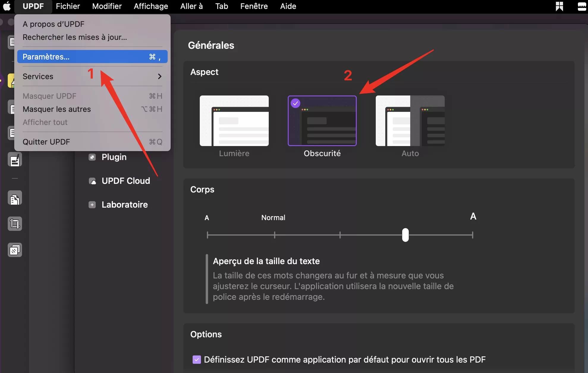Click the Plugin puzzle icon
The image size is (588, 373).
[x=92, y=157]
